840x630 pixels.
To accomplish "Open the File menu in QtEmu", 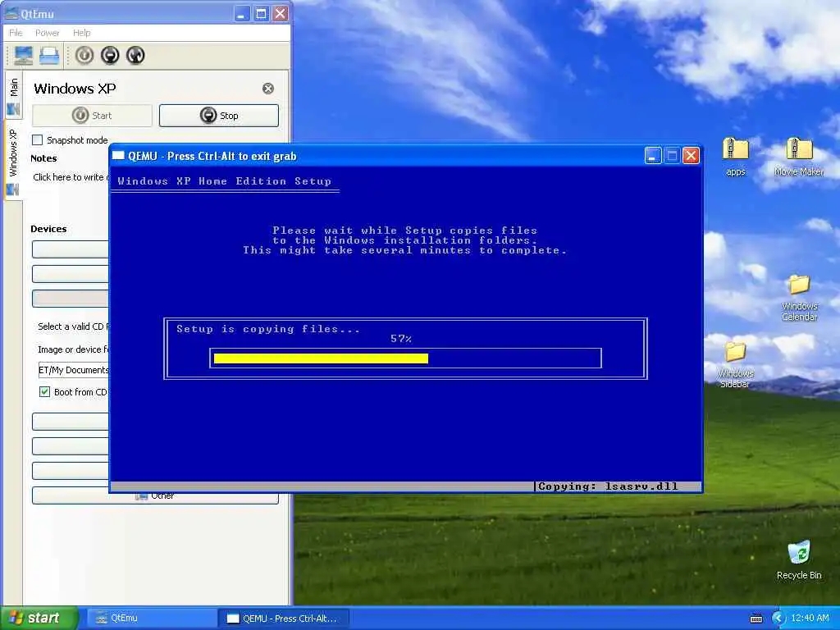I will coord(16,33).
